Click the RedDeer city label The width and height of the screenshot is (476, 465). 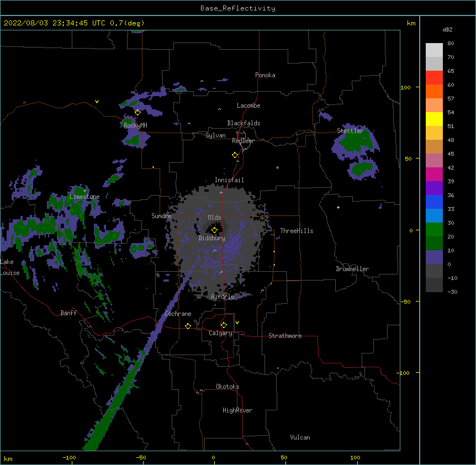243,141
